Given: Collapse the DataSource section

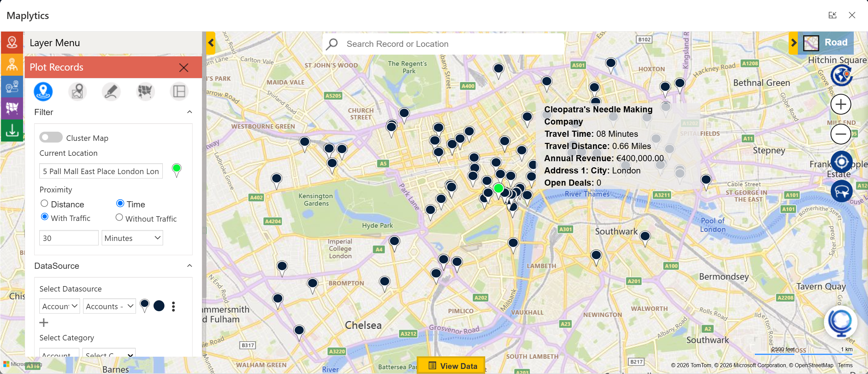Looking at the screenshot, I should [x=190, y=266].
